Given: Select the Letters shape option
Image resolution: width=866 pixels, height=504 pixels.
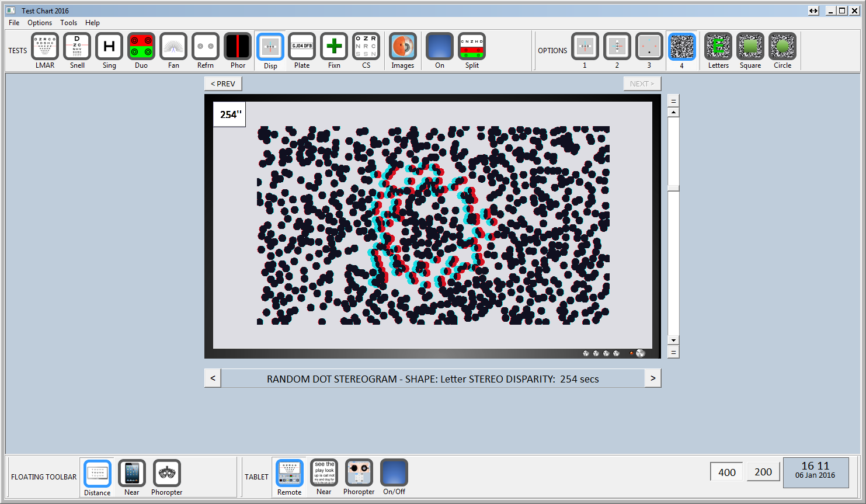Looking at the screenshot, I should 718,47.
